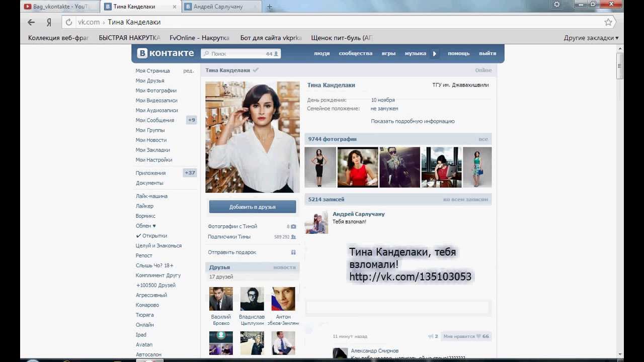This screenshot has width=644, height=362.
Task: Click the repost megaphone icon on the post
Action: [x=430, y=336]
